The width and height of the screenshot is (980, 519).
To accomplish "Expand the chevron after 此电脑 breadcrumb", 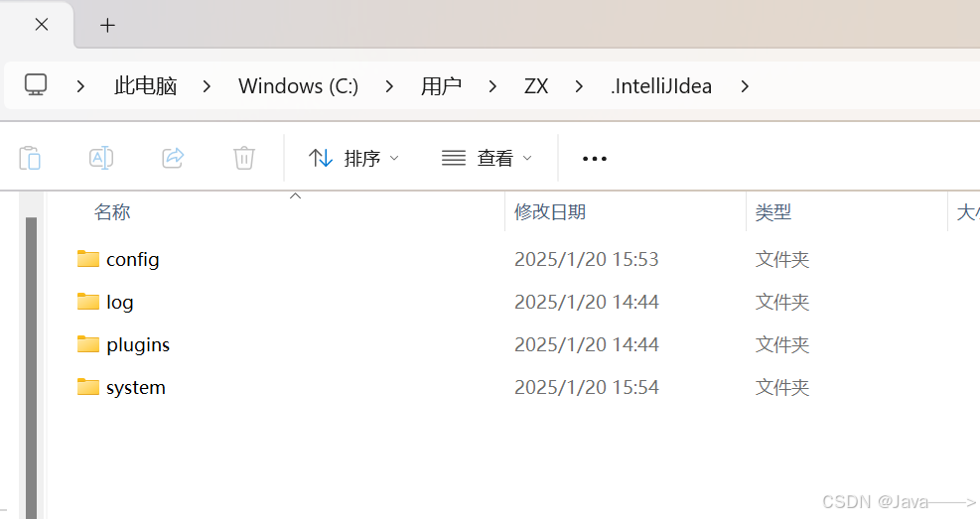I will click(207, 86).
